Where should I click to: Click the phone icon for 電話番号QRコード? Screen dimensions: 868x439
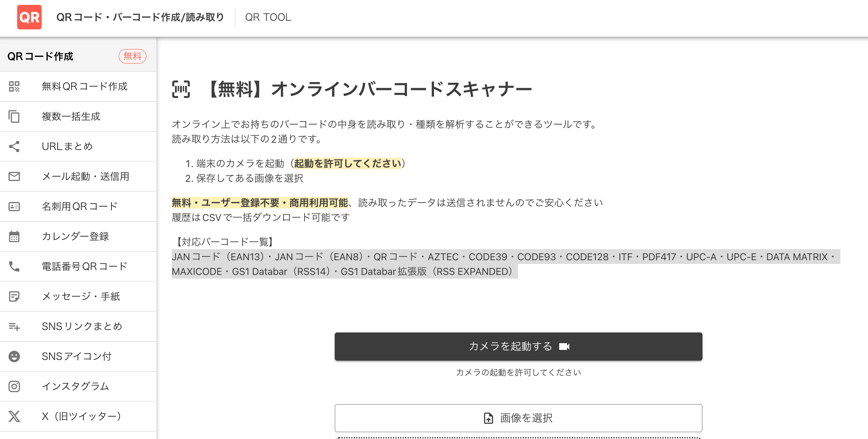[x=15, y=266]
